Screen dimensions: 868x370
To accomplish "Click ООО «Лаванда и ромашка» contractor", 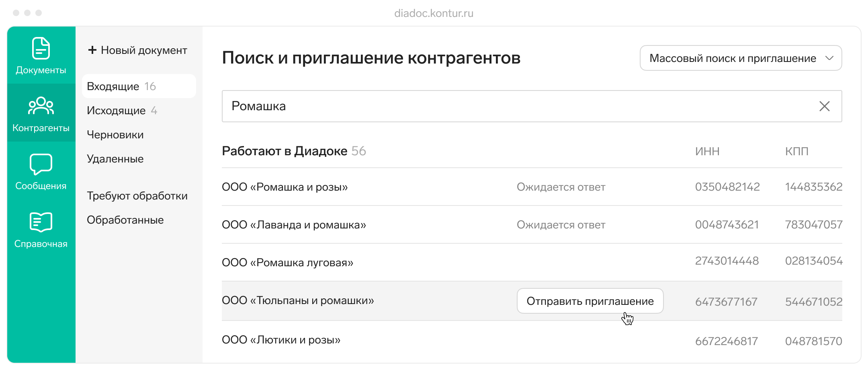I will point(294,225).
